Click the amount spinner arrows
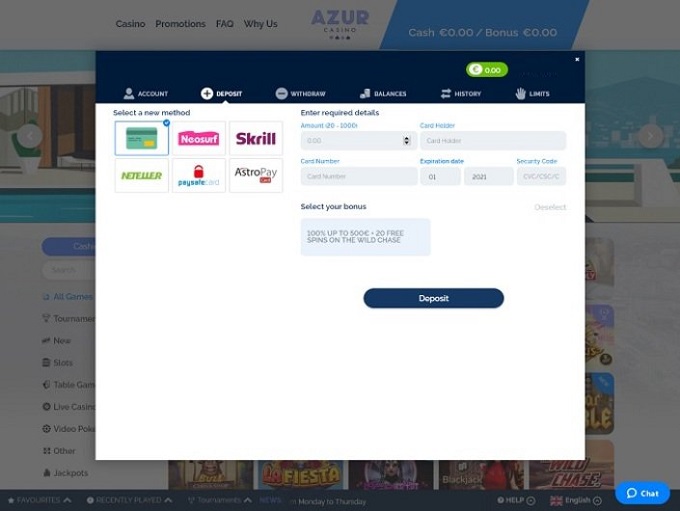The image size is (680, 511). pyautogui.click(x=406, y=141)
